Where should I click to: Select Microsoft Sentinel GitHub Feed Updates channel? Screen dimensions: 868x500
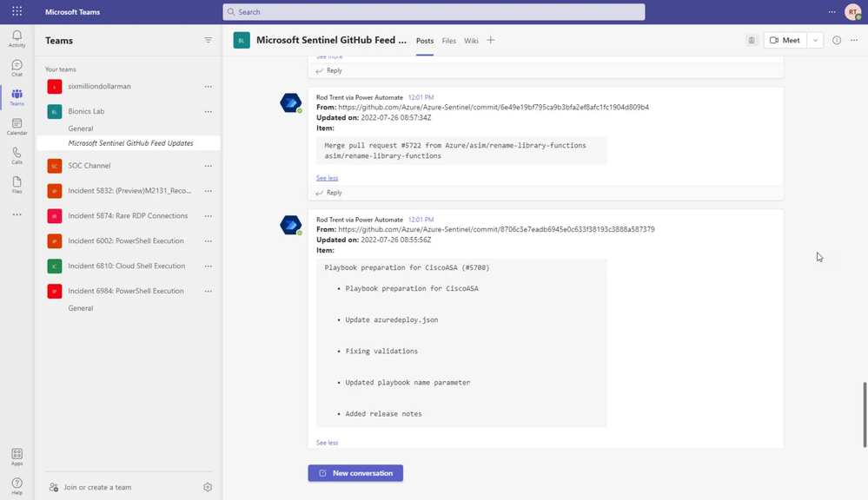pyautogui.click(x=130, y=142)
